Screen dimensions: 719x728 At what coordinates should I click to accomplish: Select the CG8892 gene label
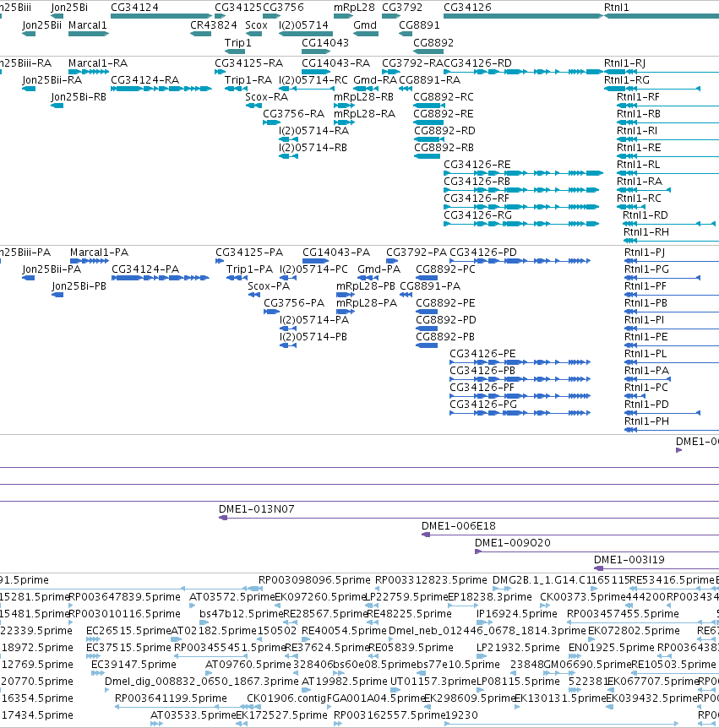point(433,43)
